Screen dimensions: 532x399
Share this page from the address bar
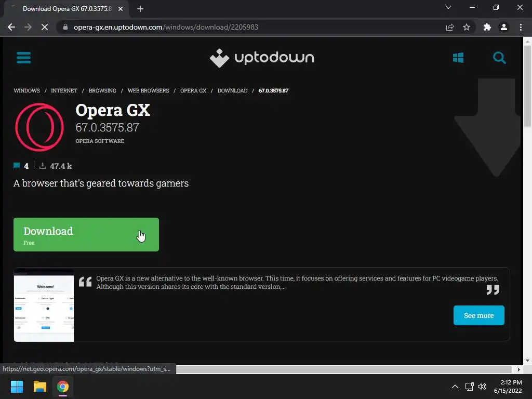click(449, 27)
